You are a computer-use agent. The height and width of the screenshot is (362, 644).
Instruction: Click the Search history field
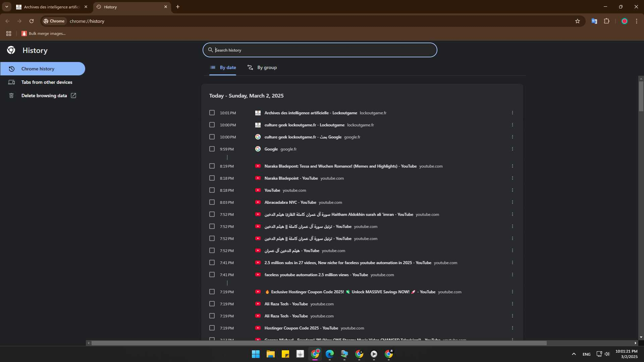pos(320,50)
